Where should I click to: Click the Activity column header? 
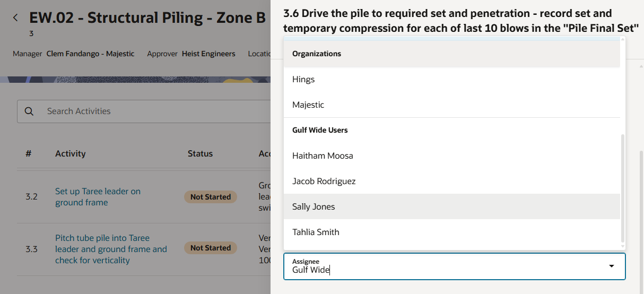click(70, 154)
